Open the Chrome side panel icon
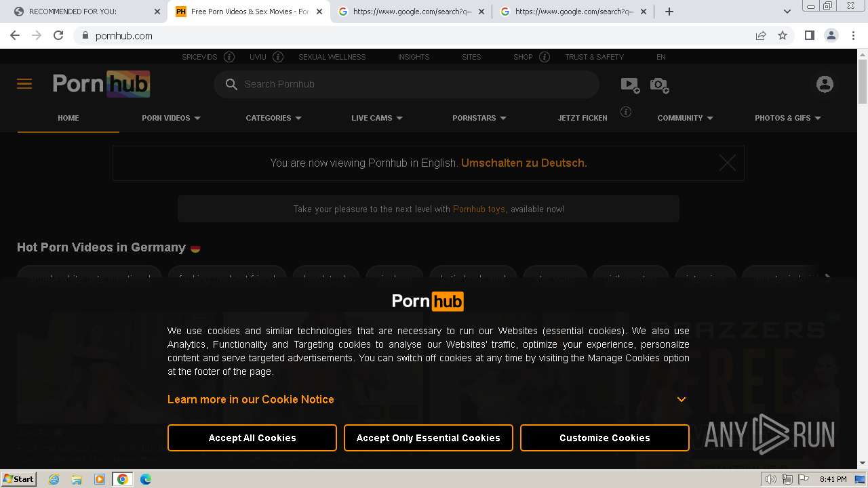Screen dimensions: 868x488 (x=809, y=35)
